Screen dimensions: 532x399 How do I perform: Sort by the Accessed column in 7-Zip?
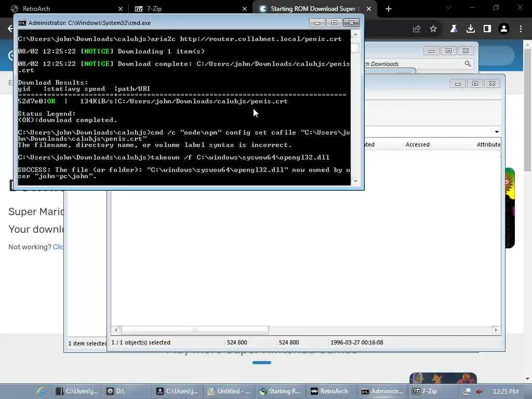(x=417, y=144)
